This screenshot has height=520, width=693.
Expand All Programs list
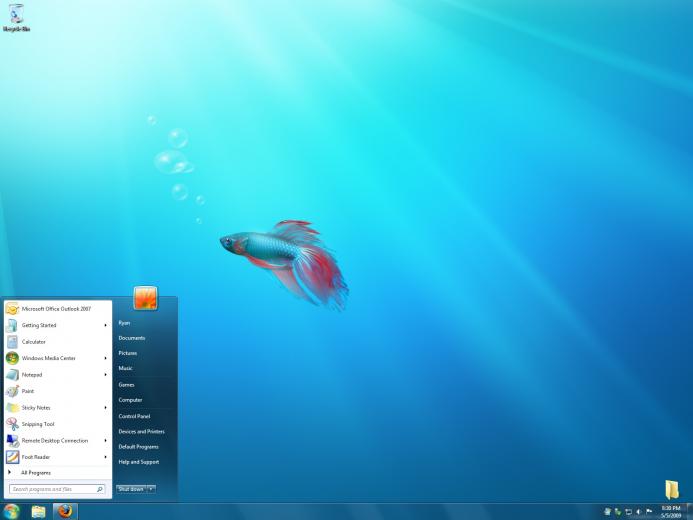point(58,473)
